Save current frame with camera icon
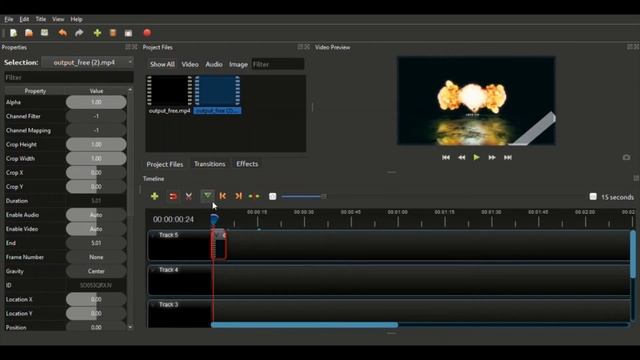Viewport: 640px width, 360px height. point(626,157)
